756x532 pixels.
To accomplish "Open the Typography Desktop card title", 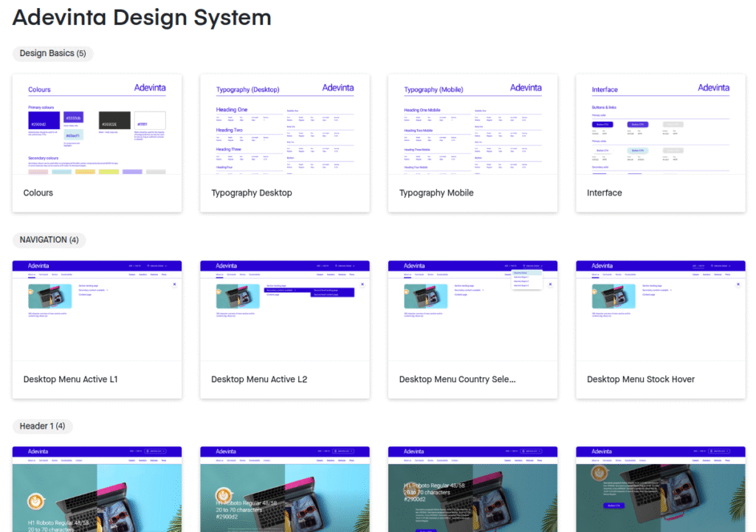I will [x=252, y=193].
